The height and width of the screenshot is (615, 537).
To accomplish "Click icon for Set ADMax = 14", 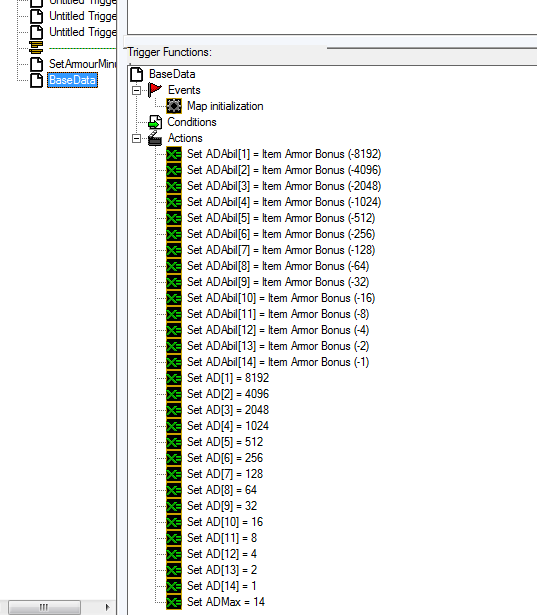I will coord(174,602).
